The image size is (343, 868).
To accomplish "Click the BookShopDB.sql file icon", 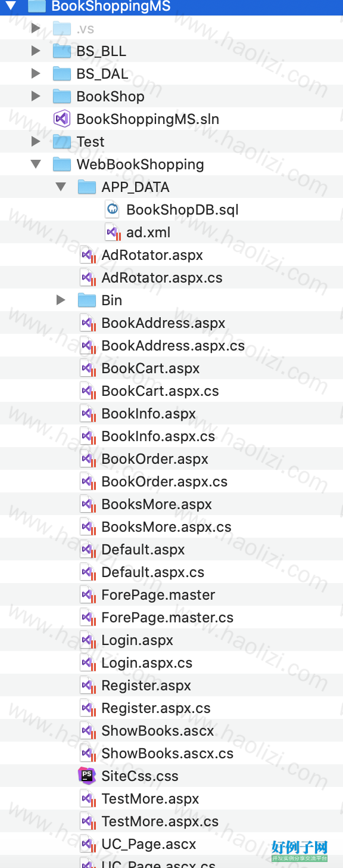I will click(x=112, y=209).
